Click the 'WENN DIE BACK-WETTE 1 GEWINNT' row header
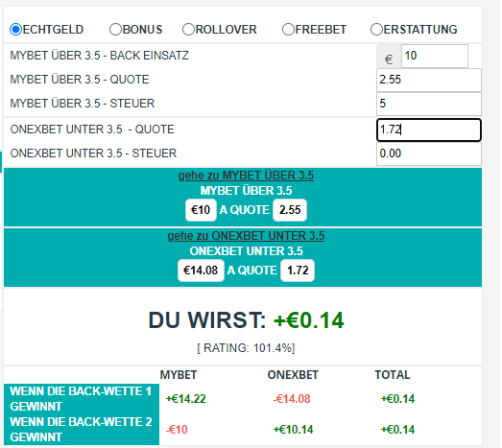Screen dimensions: 502x448 [82, 399]
